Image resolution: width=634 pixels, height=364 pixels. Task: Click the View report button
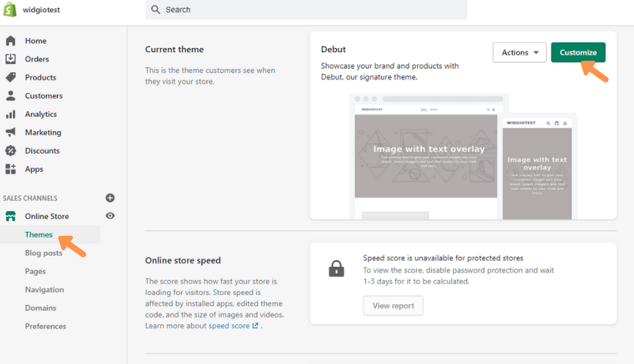tap(393, 306)
